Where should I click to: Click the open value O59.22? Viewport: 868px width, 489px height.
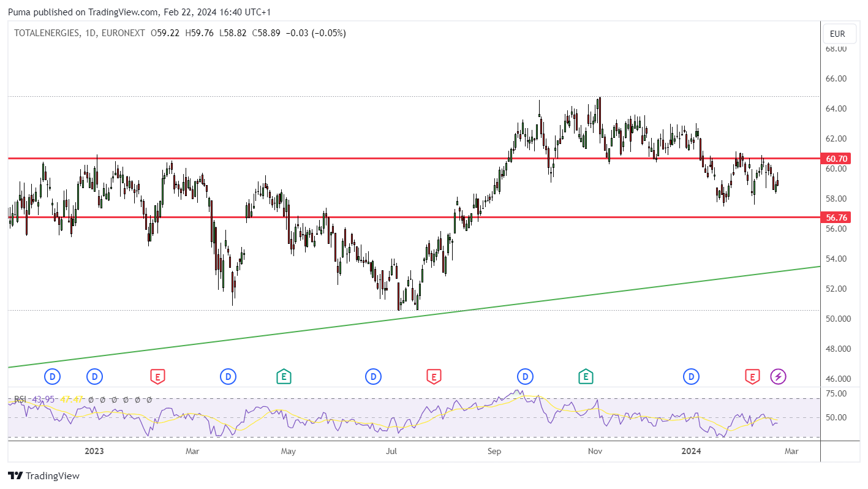point(165,33)
